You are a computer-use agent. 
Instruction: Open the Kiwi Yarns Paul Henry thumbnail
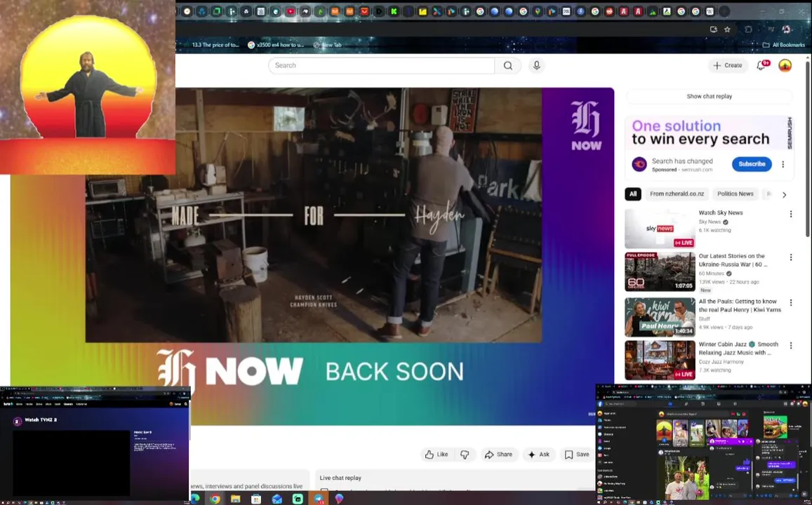pyautogui.click(x=660, y=317)
